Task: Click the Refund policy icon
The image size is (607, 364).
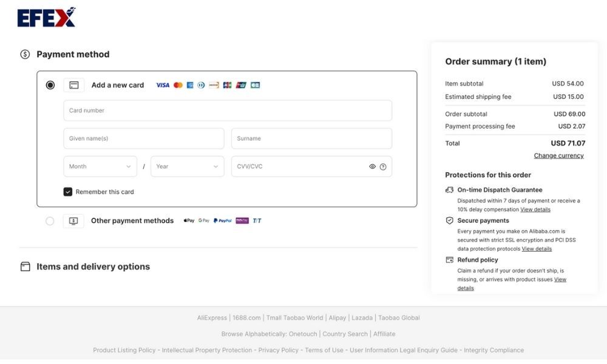Action: pyautogui.click(x=449, y=260)
